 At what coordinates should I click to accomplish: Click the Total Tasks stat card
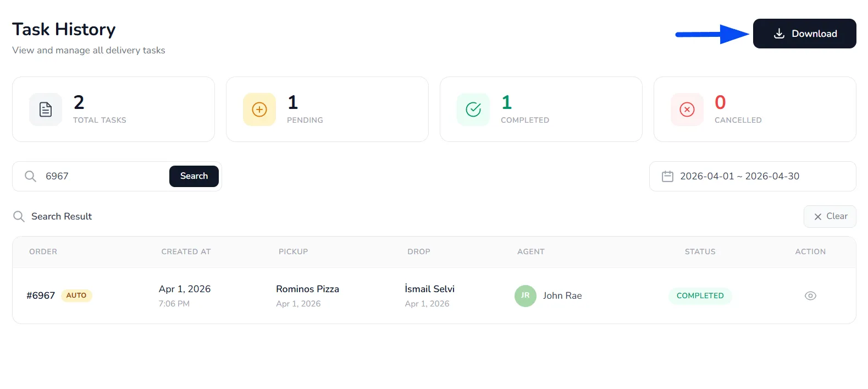113,109
